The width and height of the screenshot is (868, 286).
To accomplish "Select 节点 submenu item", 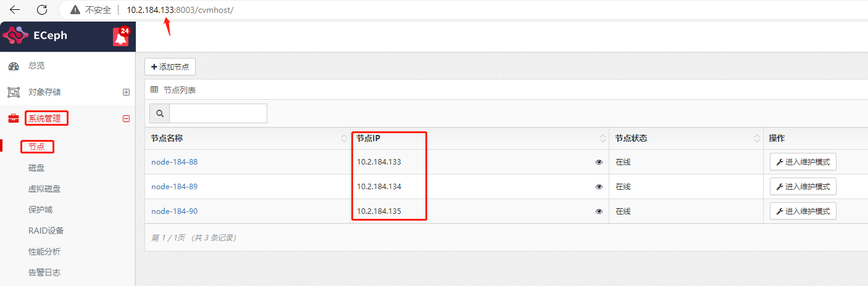I will click(x=37, y=147).
